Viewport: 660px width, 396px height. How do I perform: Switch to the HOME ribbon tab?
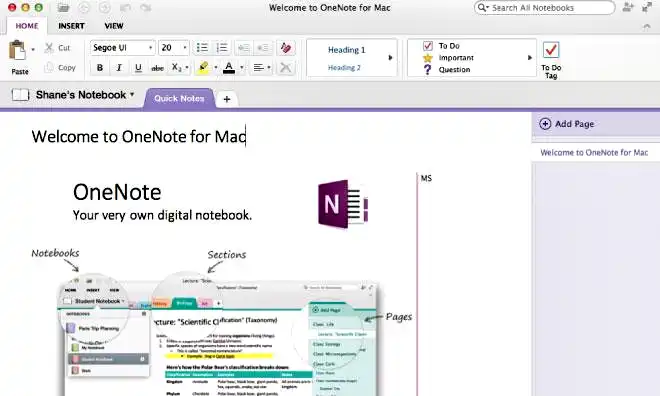coord(27,26)
